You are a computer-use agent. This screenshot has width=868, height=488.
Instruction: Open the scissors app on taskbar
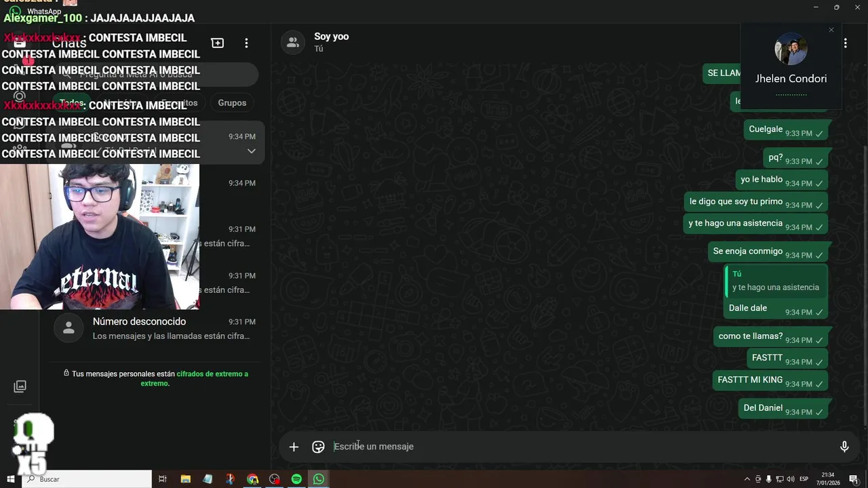[x=230, y=479]
